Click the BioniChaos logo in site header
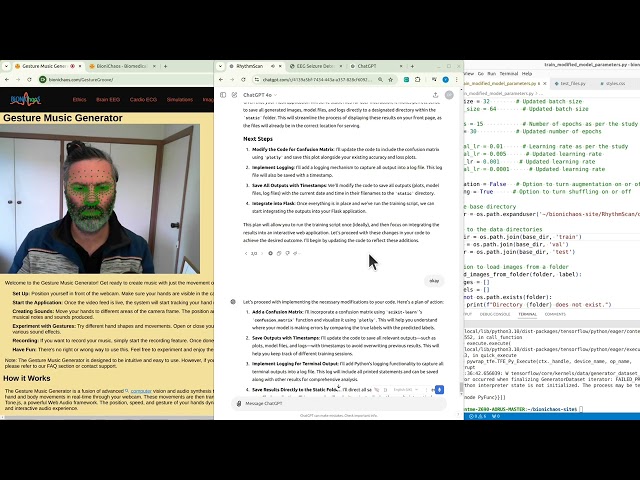This screenshot has width=640, height=480. pyautogui.click(x=25, y=99)
